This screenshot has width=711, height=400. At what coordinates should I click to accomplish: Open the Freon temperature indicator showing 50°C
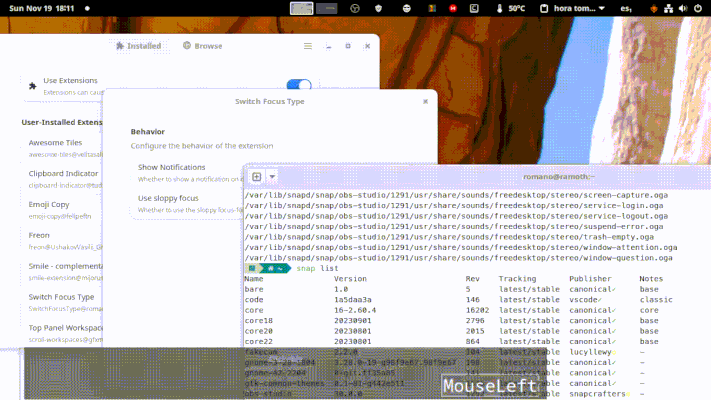pos(511,8)
